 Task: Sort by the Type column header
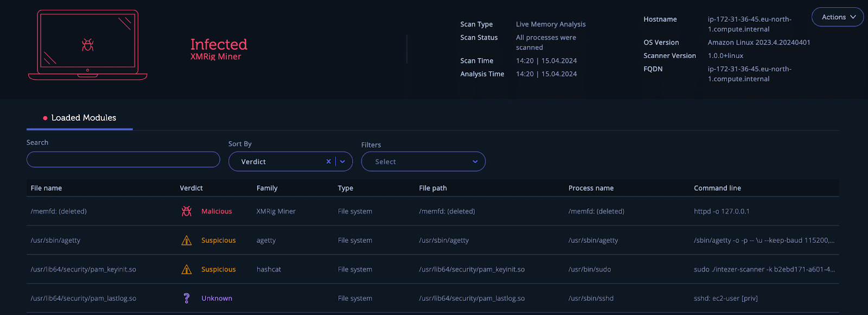click(x=346, y=188)
